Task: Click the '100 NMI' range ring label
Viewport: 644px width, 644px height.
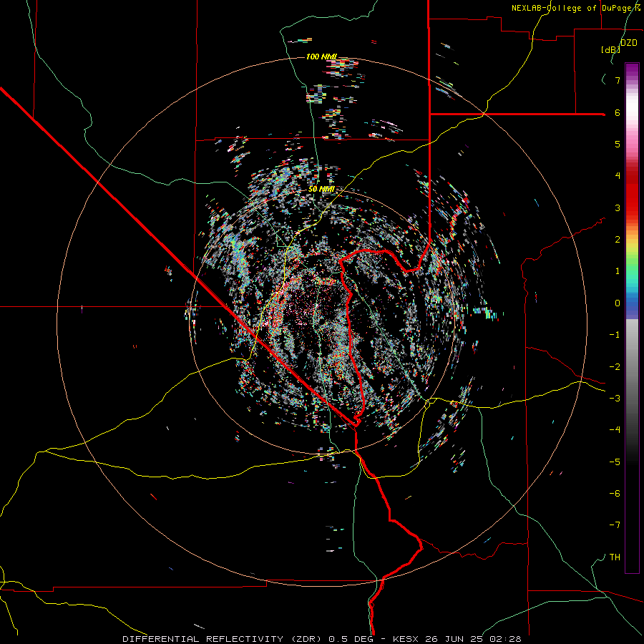Action: pos(321,57)
